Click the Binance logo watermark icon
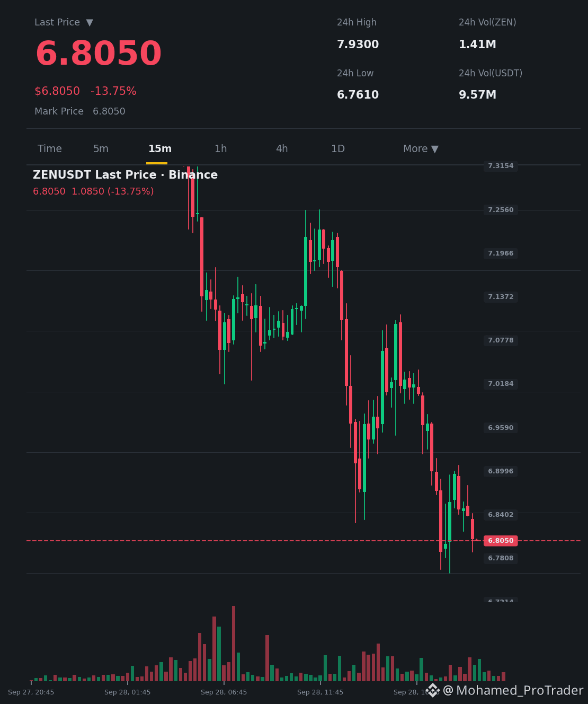Screen dimensions: 588x704 click(x=433, y=690)
